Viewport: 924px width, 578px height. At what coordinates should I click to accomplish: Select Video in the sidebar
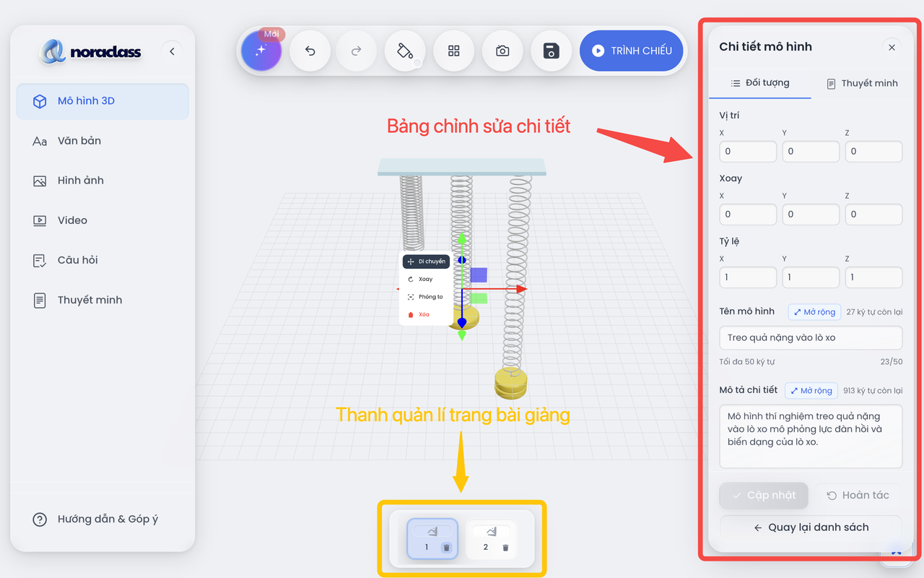(103, 220)
